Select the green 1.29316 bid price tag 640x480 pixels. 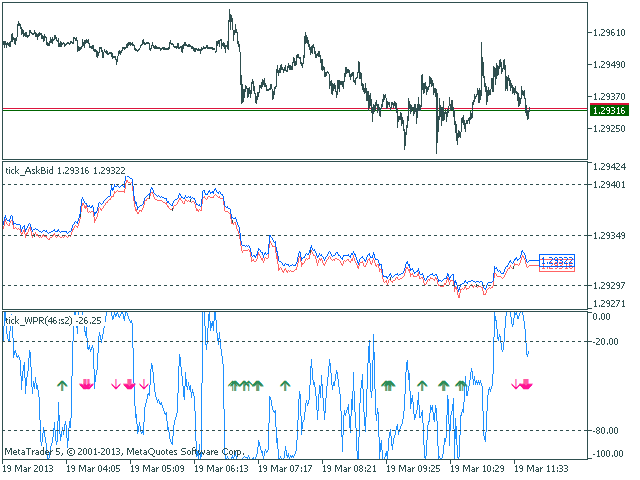tap(609, 110)
